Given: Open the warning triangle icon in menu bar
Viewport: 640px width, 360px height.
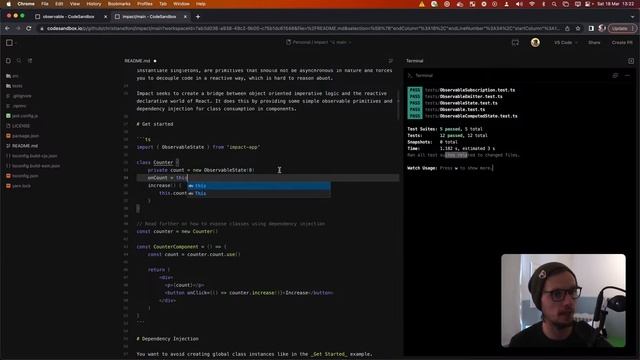Looking at the screenshot, I should [x=422, y=4].
